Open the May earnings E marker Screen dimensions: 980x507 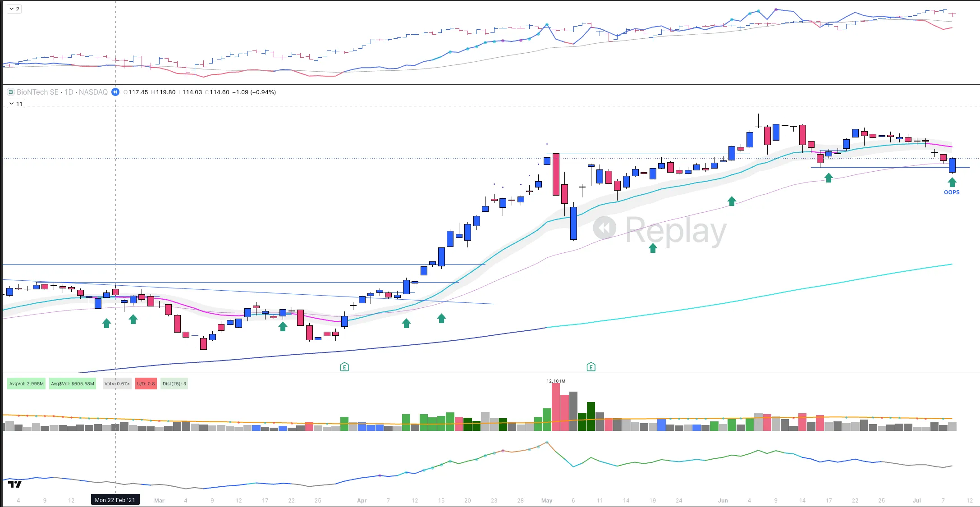(x=591, y=367)
